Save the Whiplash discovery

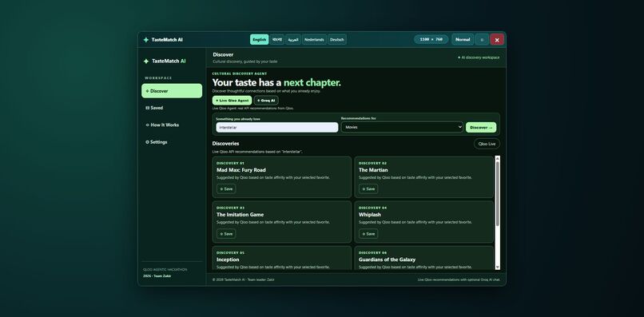tap(368, 234)
